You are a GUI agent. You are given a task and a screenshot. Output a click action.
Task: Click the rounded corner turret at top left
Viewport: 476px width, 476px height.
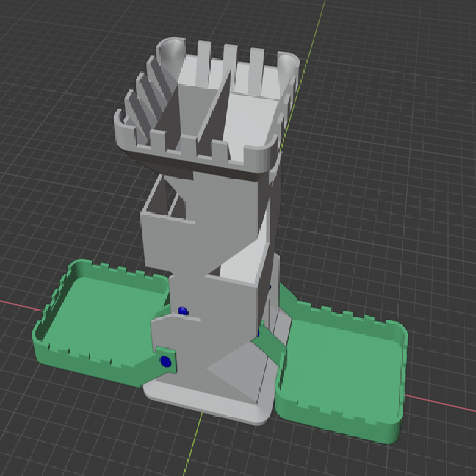(171, 53)
